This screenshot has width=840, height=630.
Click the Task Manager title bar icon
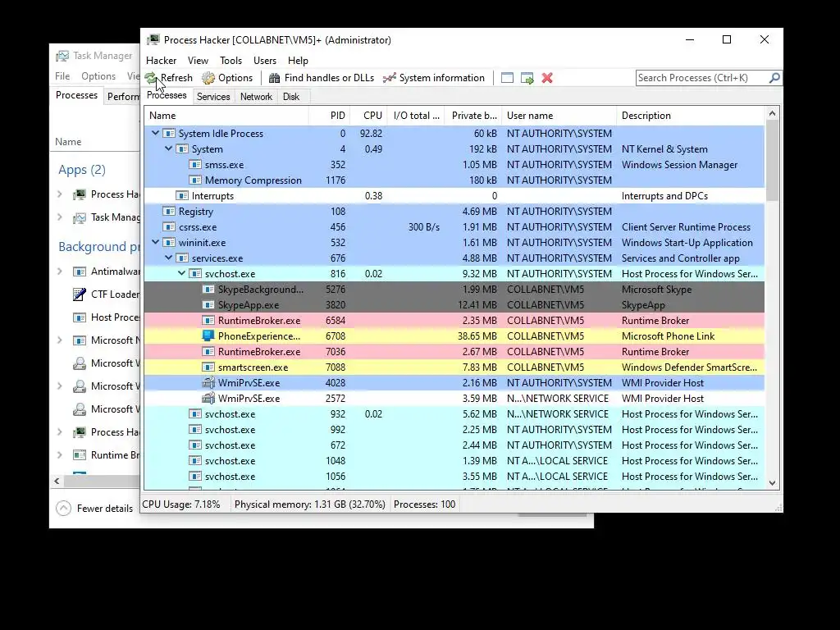[62, 56]
